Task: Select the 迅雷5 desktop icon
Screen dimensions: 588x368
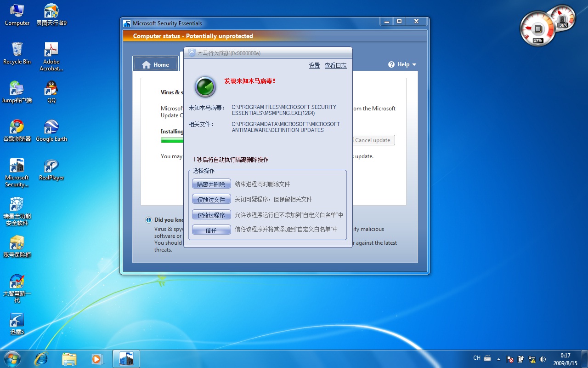Action: (x=17, y=324)
